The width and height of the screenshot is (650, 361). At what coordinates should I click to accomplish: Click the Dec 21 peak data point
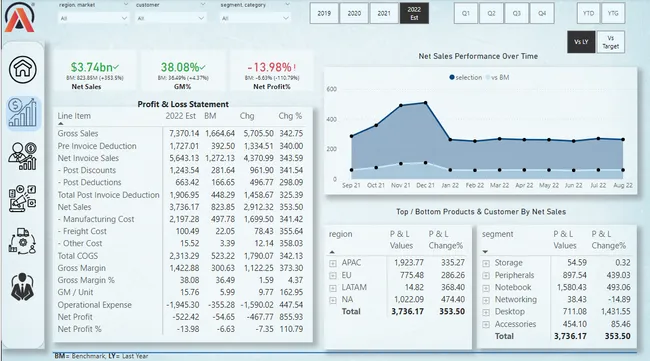click(x=426, y=103)
